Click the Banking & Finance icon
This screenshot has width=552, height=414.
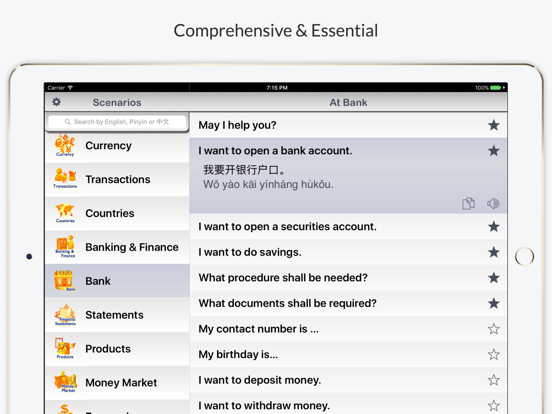point(65,247)
